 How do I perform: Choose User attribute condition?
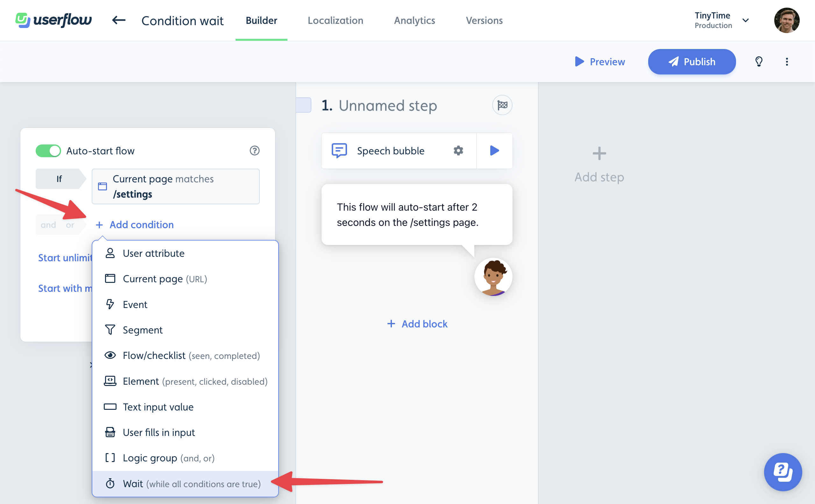(185, 253)
